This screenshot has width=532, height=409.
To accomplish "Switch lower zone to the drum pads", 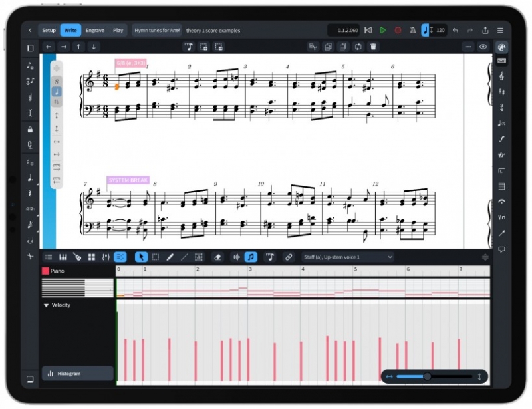I will point(92,257).
